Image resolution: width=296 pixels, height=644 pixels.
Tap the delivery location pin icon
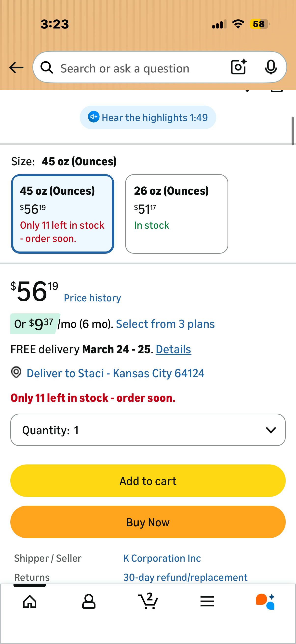point(16,373)
